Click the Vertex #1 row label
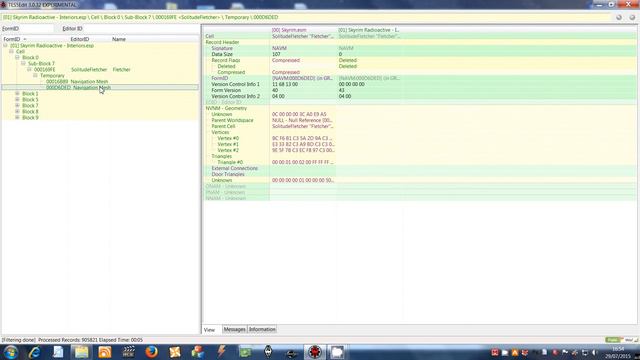This screenshot has width=640, height=360. click(x=228, y=144)
